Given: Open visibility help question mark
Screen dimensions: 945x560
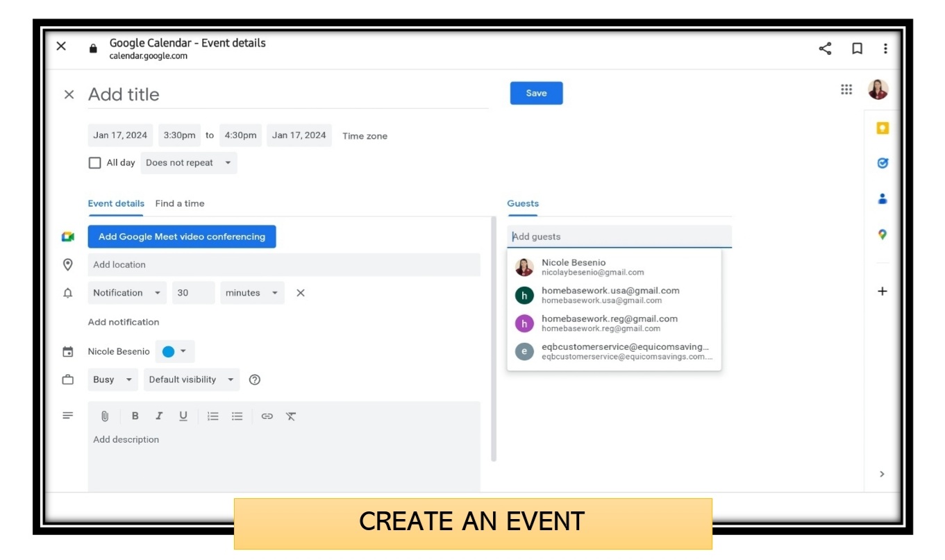Looking at the screenshot, I should click(255, 380).
